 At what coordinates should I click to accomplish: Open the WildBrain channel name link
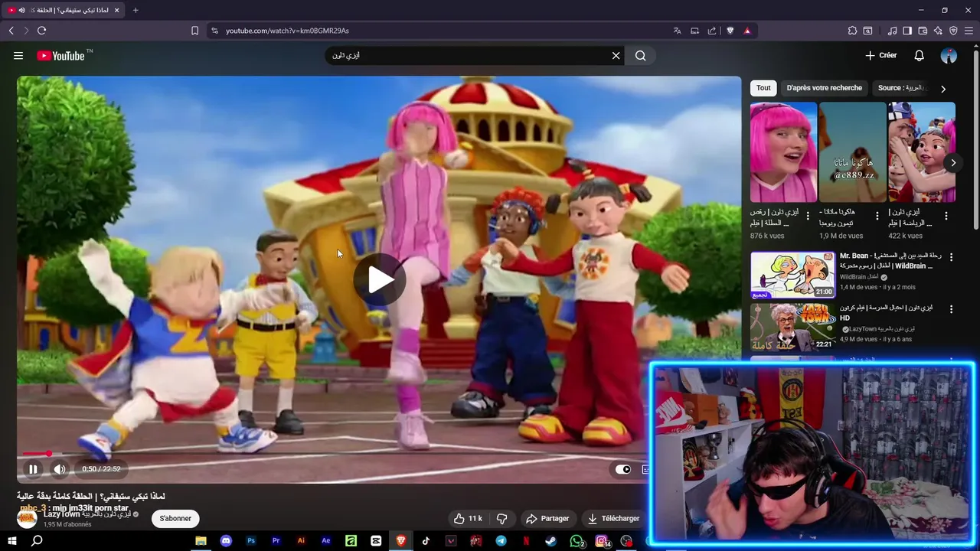tap(859, 277)
